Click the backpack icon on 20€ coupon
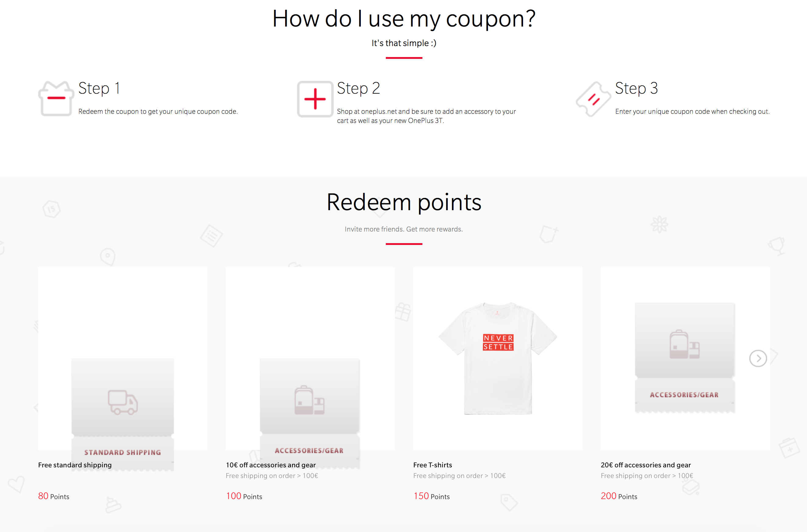The width and height of the screenshot is (807, 532). click(x=684, y=344)
